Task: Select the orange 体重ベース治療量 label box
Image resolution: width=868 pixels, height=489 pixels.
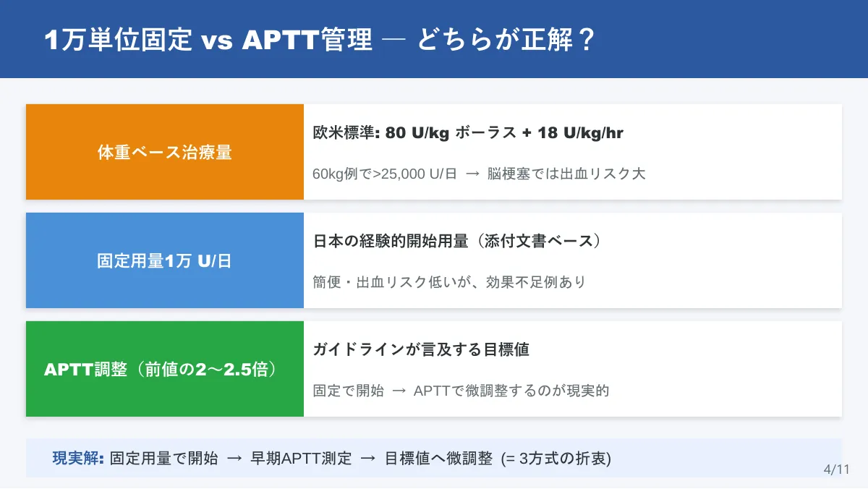Action: [165, 152]
